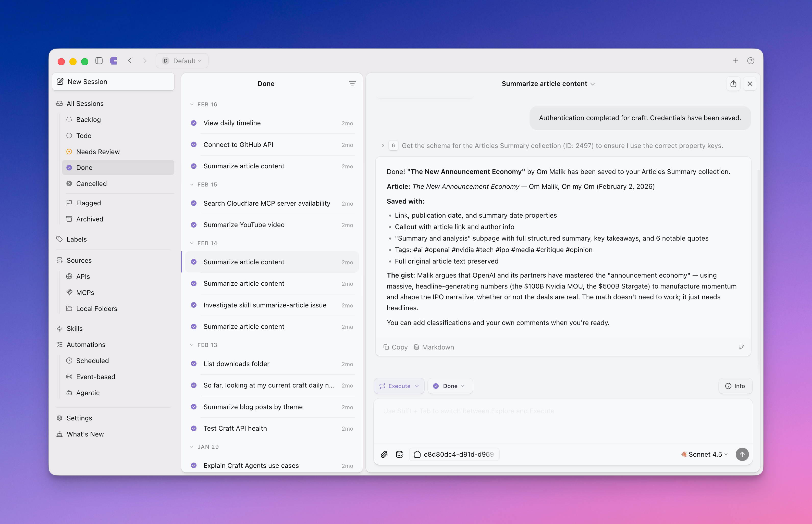This screenshot has width=812, height=524.
Task: Click the sources database icon near input
Action: pyautogui.click(x=399, y=454)
